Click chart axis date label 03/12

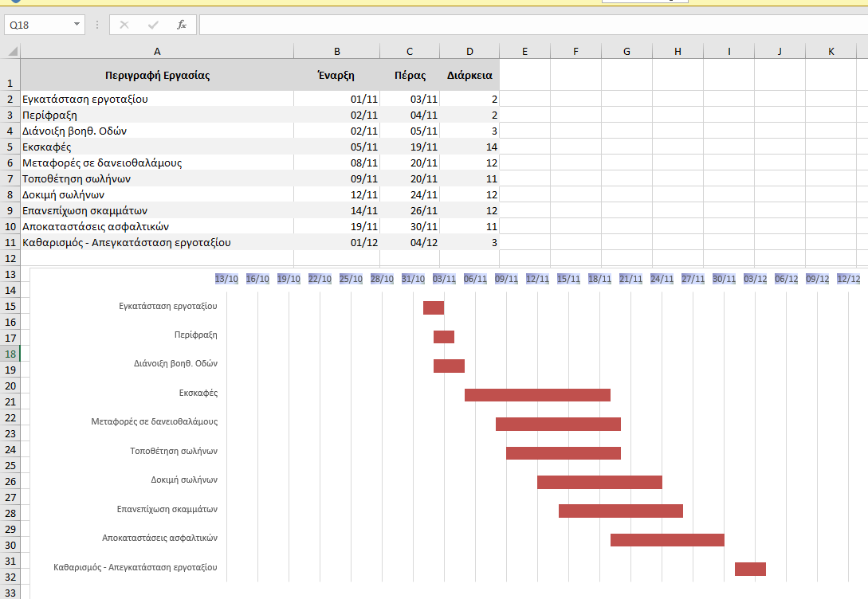pos(755,279)
